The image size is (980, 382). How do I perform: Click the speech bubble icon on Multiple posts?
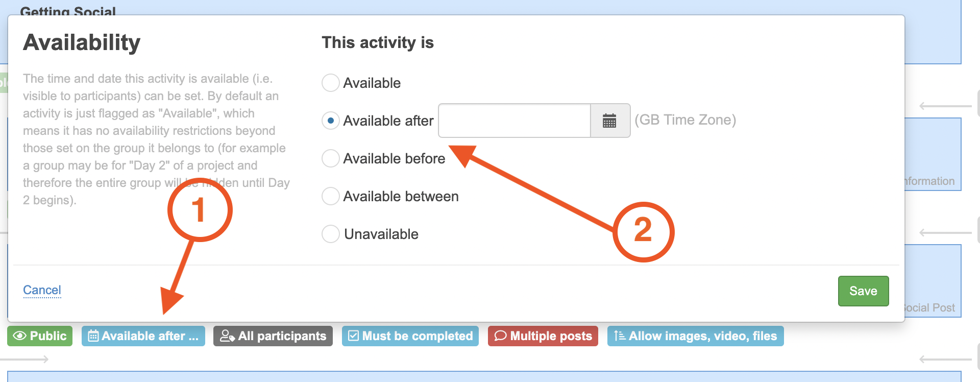[500, 336]
